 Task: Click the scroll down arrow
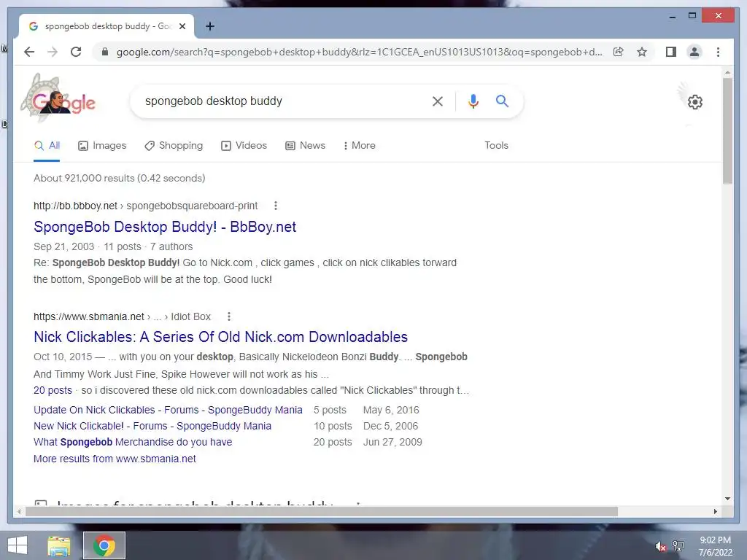pyautogui.click(x=727, y=499)
